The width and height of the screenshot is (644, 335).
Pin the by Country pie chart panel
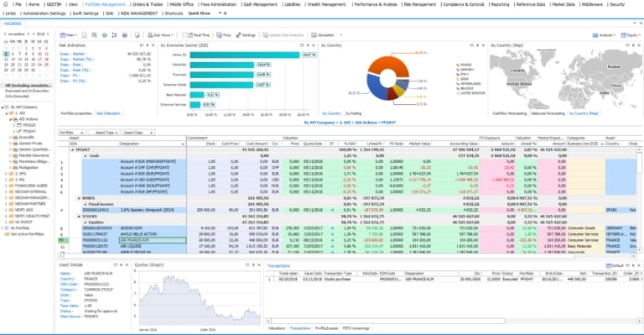pyautogui.click(x=477, y=45)
